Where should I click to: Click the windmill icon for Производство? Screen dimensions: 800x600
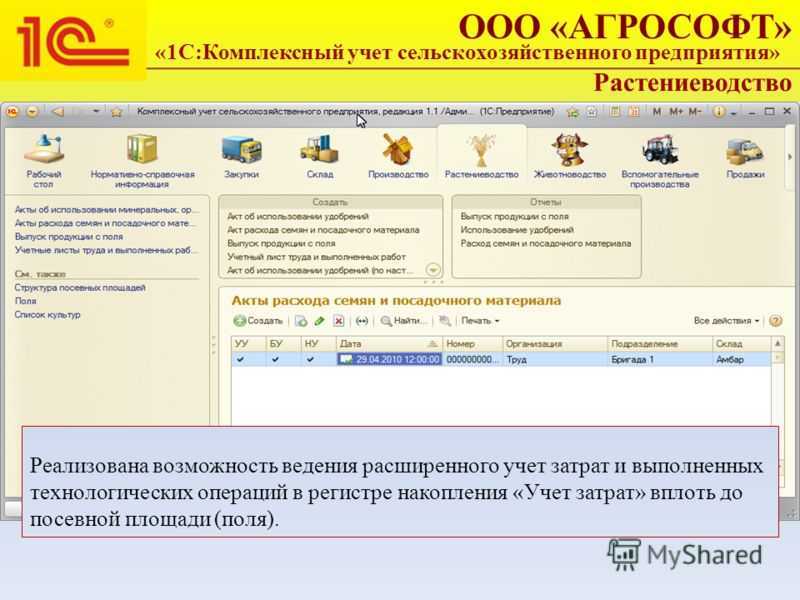point(397,149)
